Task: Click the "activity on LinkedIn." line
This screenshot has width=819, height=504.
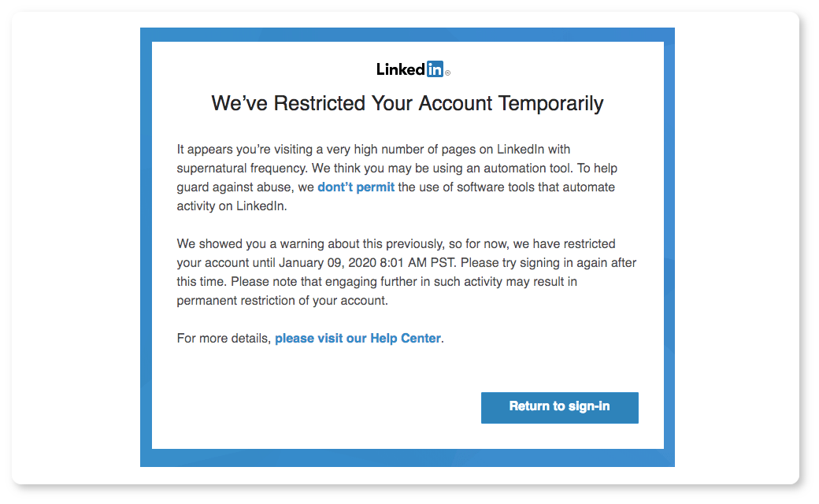Action: (232, 206)
